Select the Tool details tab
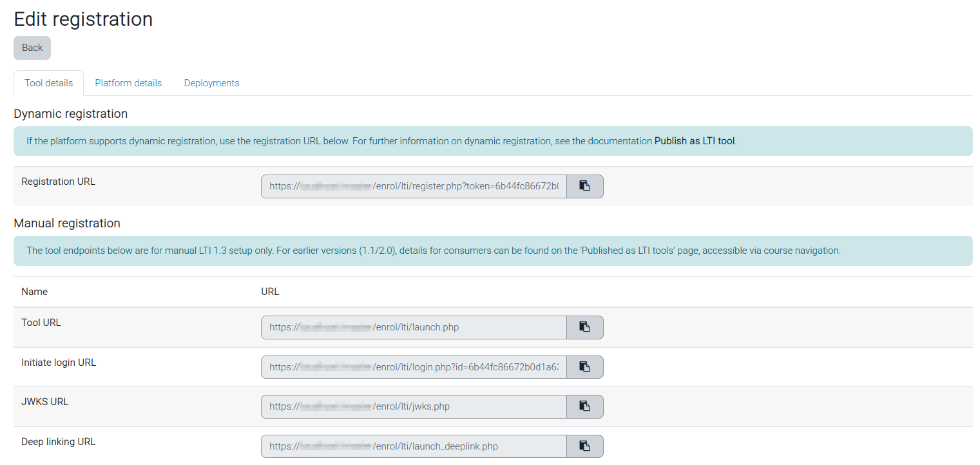This screenshot has height=465, width=980. (x=49, y=83)
